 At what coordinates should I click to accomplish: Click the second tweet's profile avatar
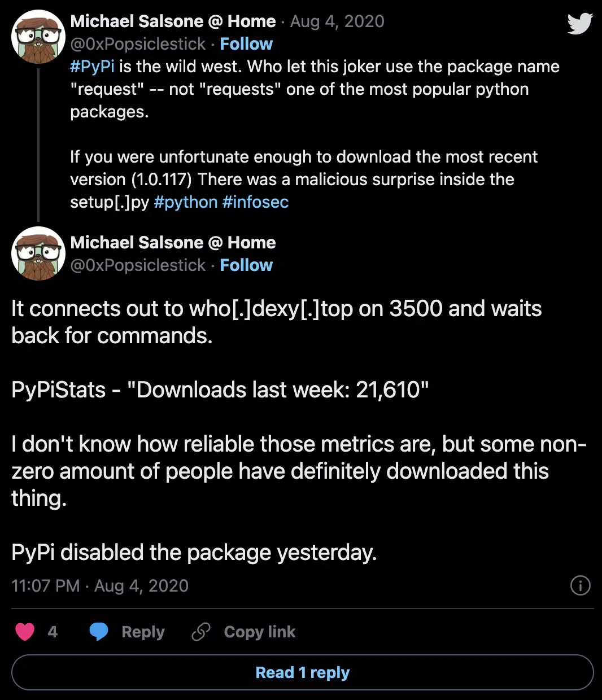pyautogui.click(x=38, y=253)
